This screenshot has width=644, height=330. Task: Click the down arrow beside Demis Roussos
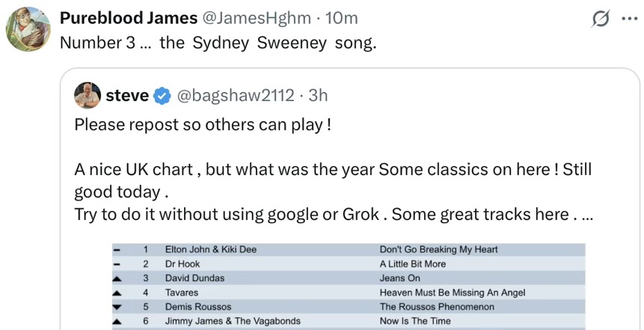(117, 307)
